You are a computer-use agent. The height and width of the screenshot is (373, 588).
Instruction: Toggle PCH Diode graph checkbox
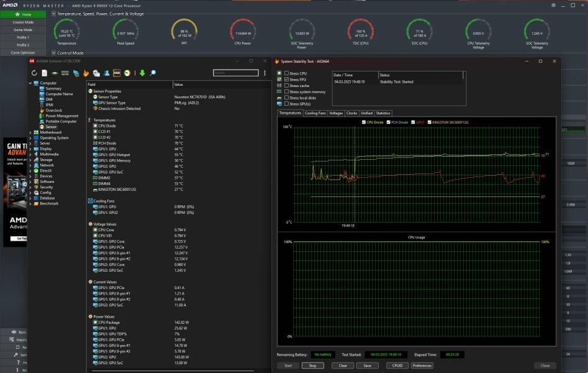[x=389, y=122]
